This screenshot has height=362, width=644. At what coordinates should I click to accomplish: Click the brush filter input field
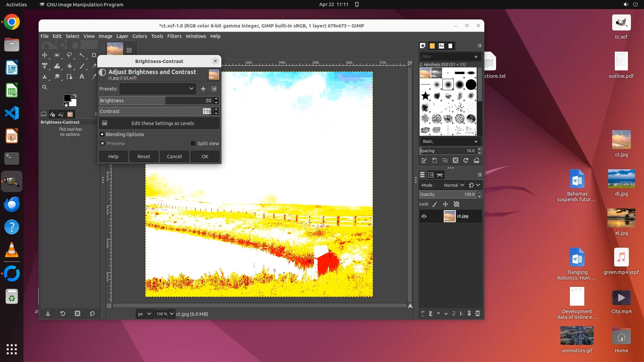point(447,57)
